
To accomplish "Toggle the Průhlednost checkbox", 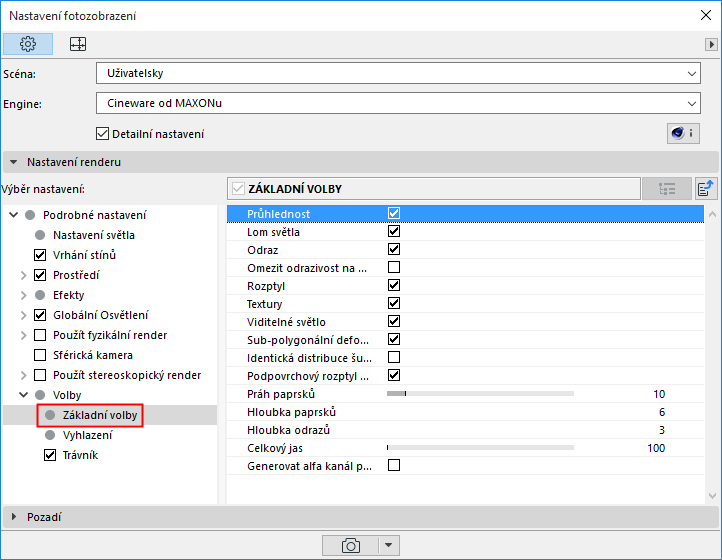I will [394, 213].
